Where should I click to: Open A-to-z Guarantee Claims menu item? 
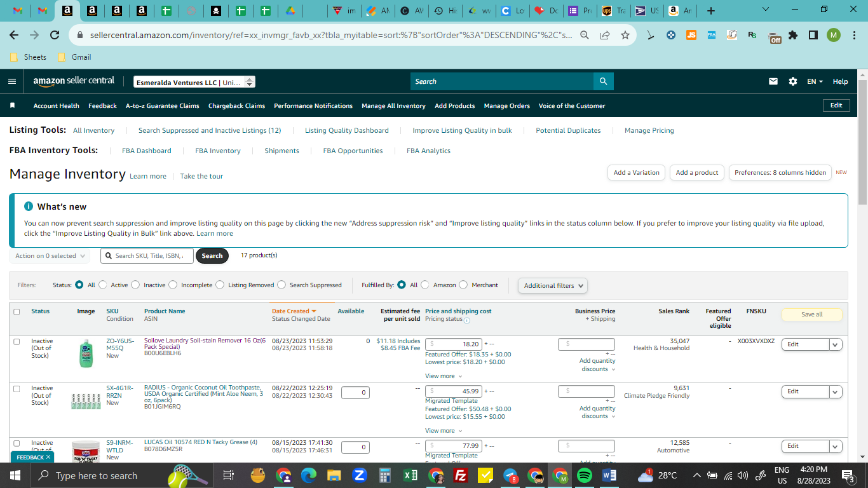(163, 105)
